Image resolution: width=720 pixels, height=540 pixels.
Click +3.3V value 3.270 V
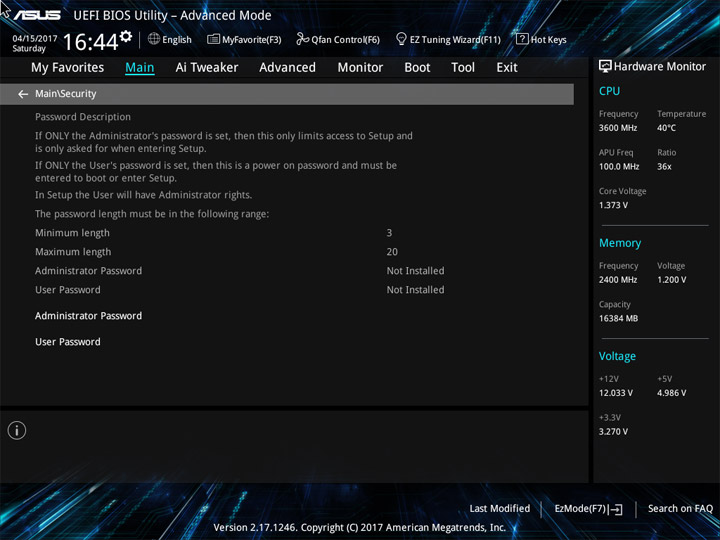pos(613,432)
